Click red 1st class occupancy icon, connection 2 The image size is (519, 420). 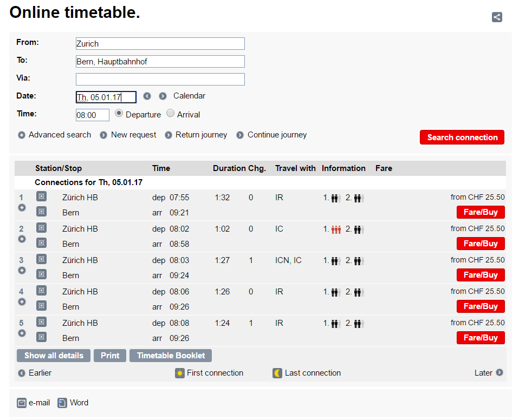pos(336,229)
